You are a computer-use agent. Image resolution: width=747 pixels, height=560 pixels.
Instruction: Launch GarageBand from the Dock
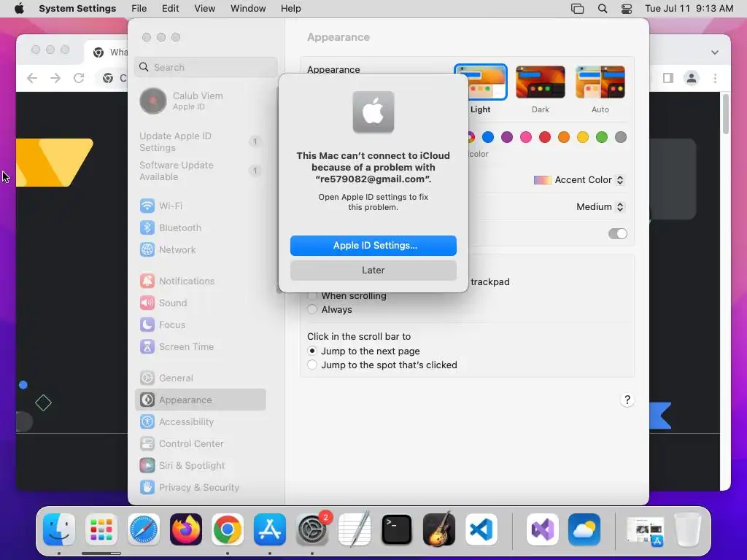(438, 529)
